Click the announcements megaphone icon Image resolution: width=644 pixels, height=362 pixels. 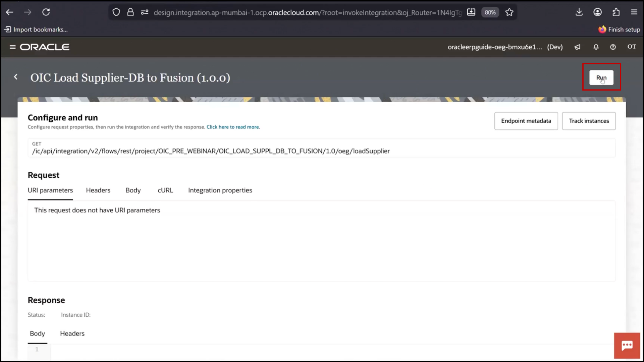click(577, 47)
